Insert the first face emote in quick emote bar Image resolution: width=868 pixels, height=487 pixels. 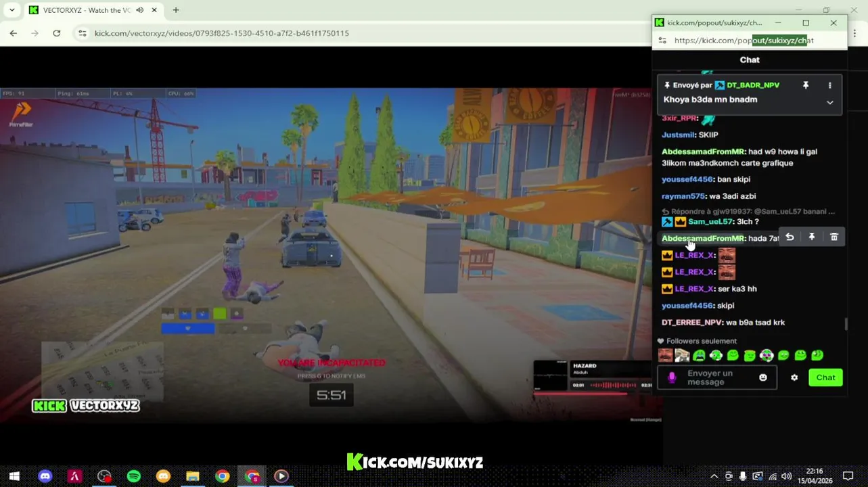pos(666,356)
